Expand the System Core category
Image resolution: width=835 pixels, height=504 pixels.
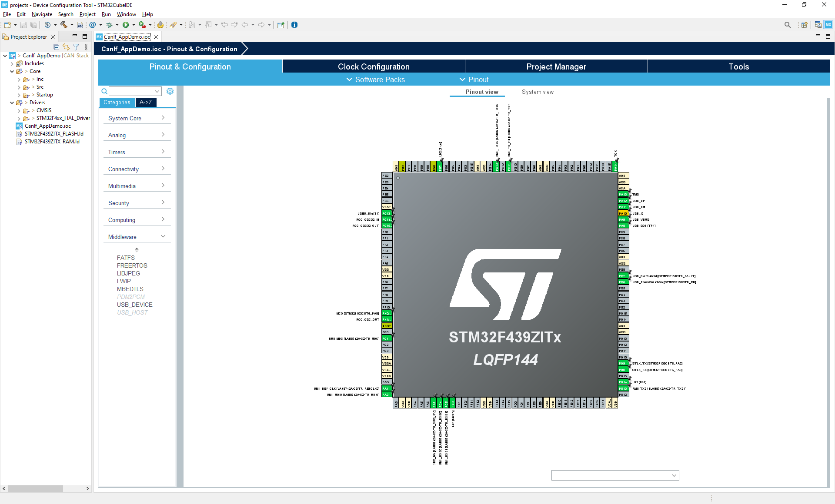tap(137, 118)
